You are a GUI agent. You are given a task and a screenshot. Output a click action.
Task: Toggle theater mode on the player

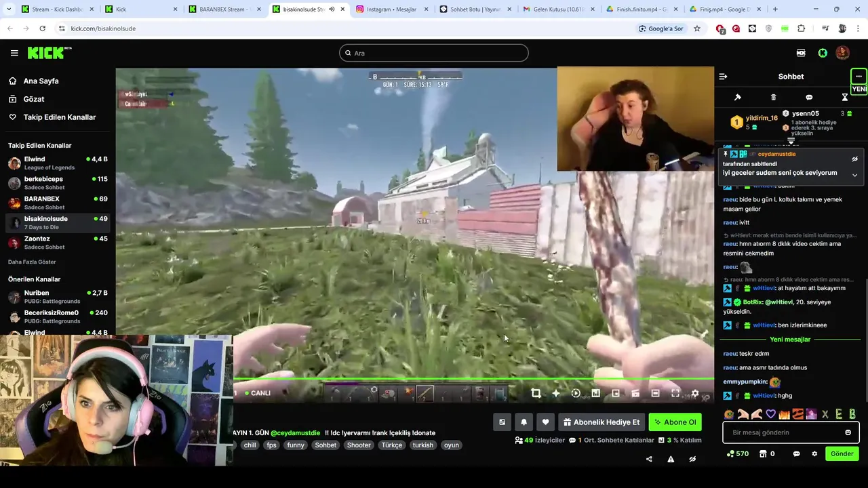(x=655, y=393)
